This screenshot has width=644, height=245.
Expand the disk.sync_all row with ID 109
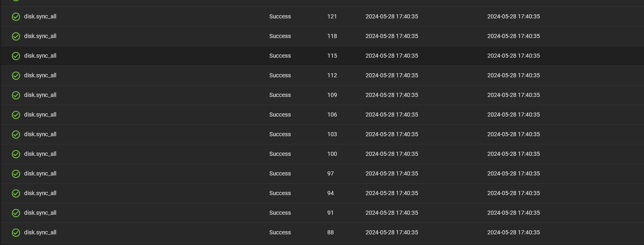click(323, 95)
